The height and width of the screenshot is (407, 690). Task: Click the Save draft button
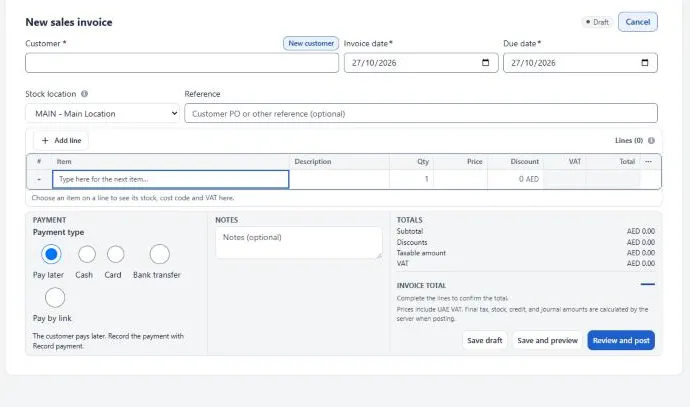tap(484, 340)
